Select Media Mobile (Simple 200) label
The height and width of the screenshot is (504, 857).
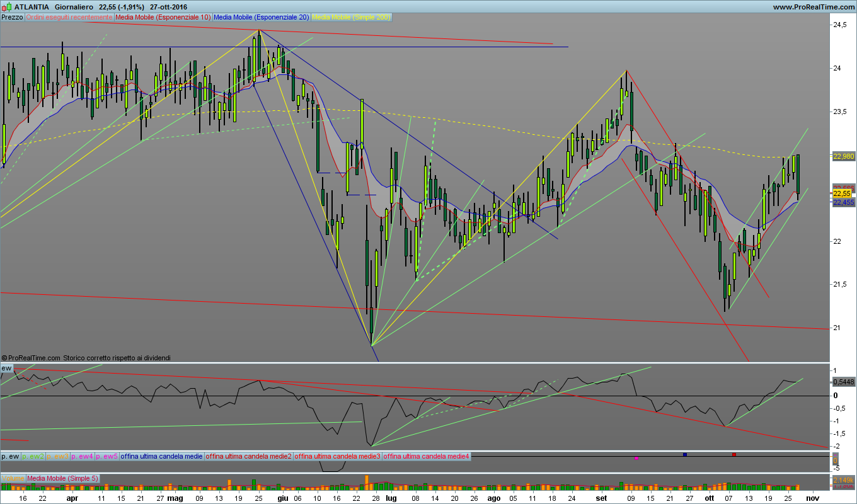(x=351, y=18)
